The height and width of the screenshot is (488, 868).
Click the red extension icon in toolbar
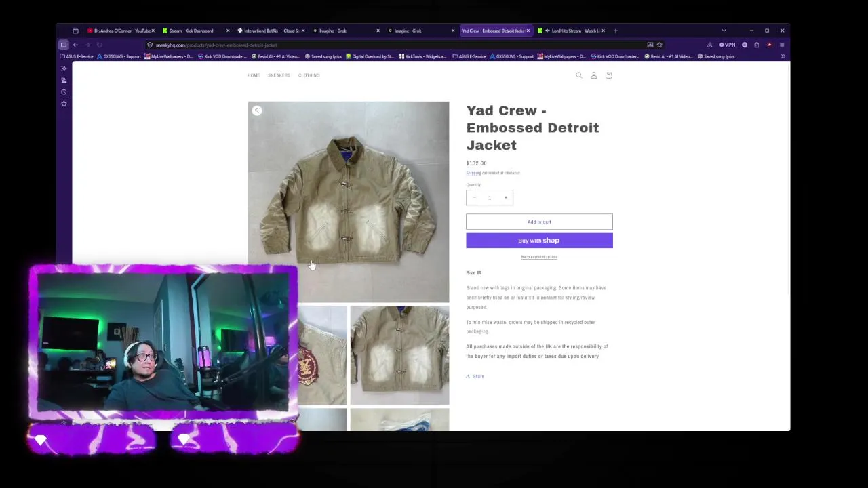click(769, 45)
